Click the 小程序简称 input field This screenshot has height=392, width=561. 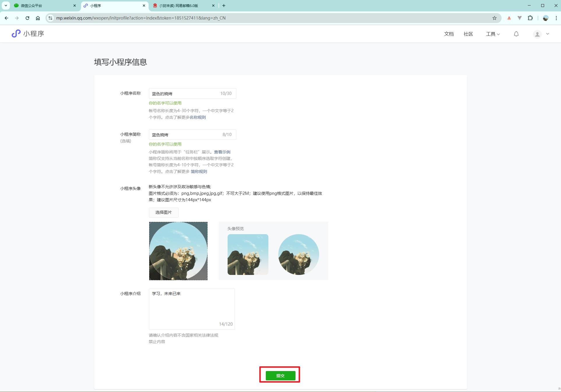pos(192,135)
